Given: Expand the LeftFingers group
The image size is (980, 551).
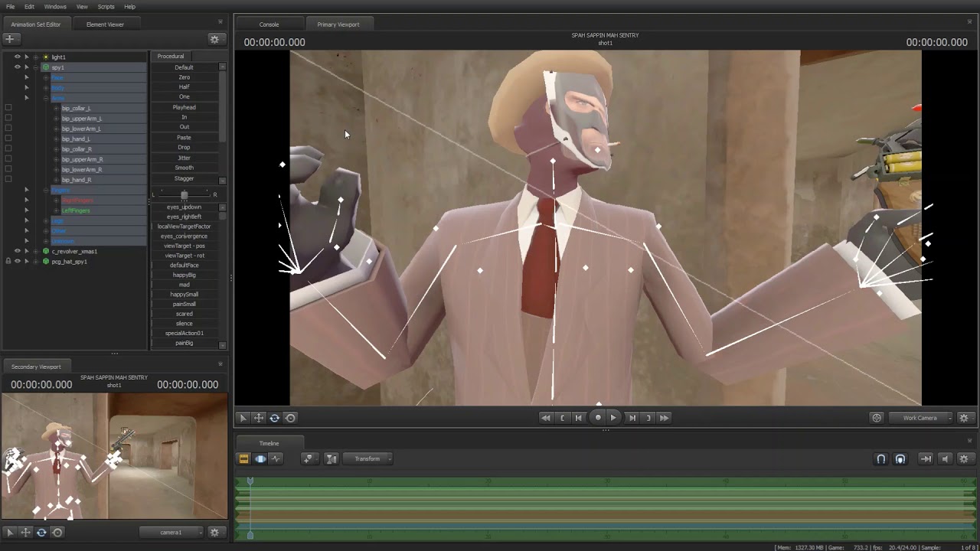Looking at the screenshot, I should pyautogui.click(x=56, y=210).
